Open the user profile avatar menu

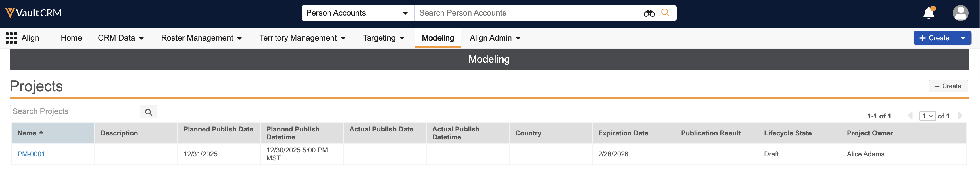tap(960, 13)
